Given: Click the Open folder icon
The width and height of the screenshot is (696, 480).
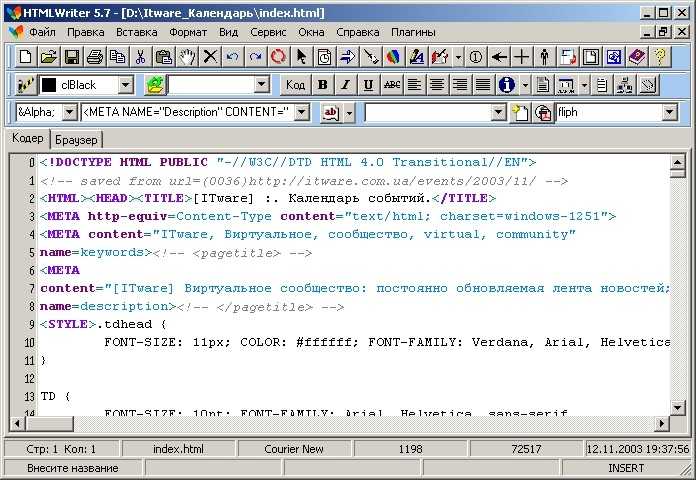Looking at the screenshot, I should point(49,57).
